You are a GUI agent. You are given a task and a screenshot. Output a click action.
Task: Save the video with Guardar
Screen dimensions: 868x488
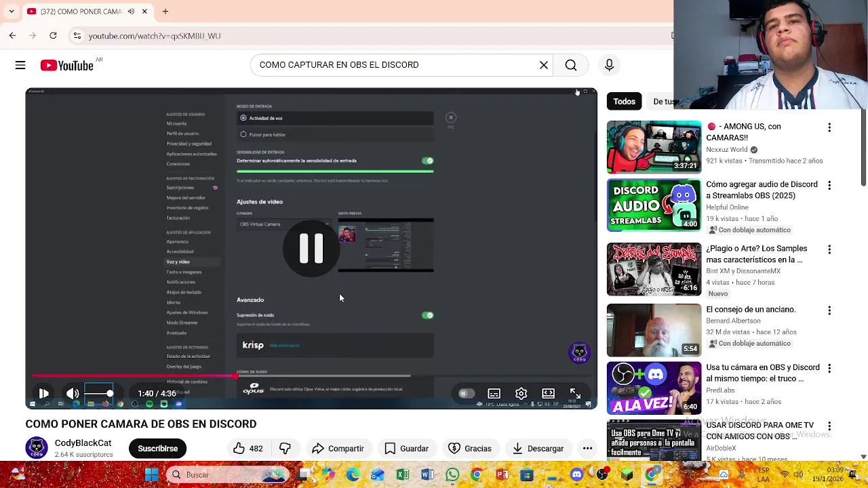[x=407, y=448]
